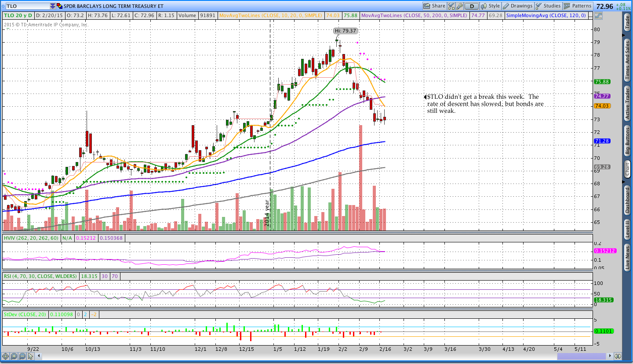Click the study-alert icon beside Share
The width and height of the screenshot is (633, 364).
click(x=451, y=6)
